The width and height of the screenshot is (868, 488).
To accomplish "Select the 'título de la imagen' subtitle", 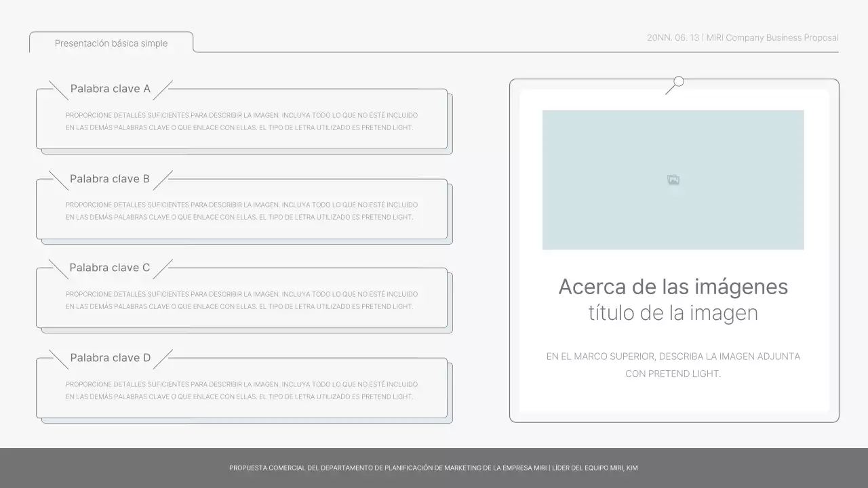I will click(673, 313).
